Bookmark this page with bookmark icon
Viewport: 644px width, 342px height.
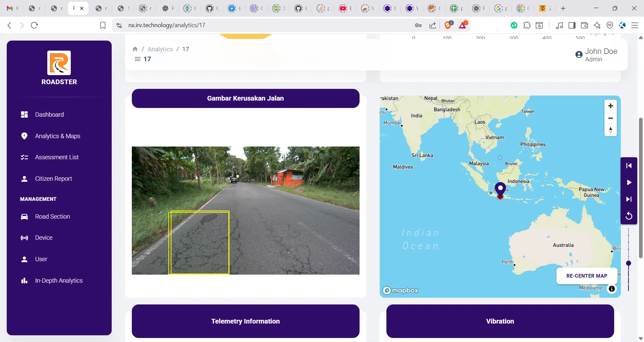point(103,25)
